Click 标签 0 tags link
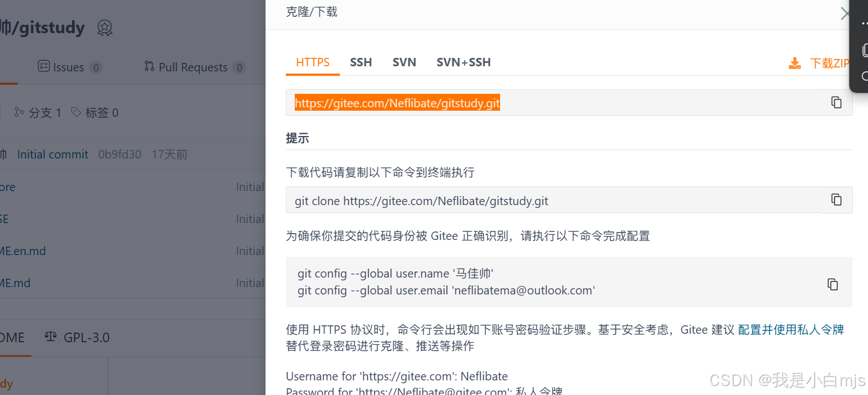Screen dimensions: 868x395 pos(95,112)
